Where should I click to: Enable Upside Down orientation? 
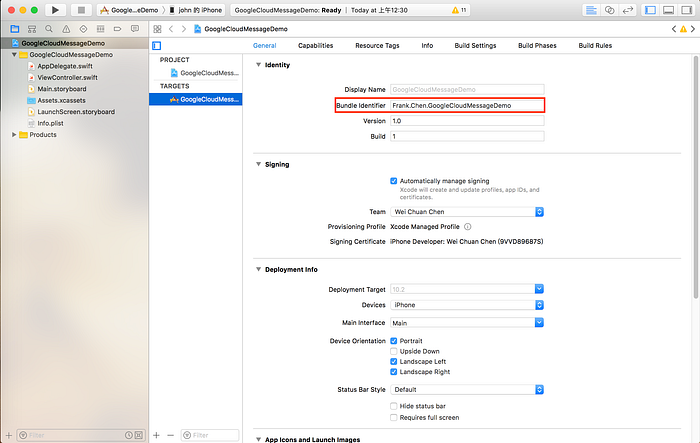[x=393, y=351]
